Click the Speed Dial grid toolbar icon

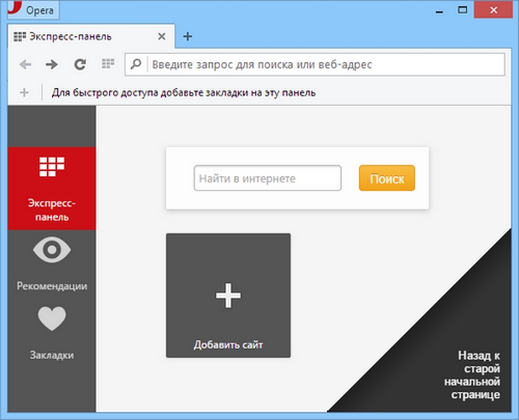[108, 64]
